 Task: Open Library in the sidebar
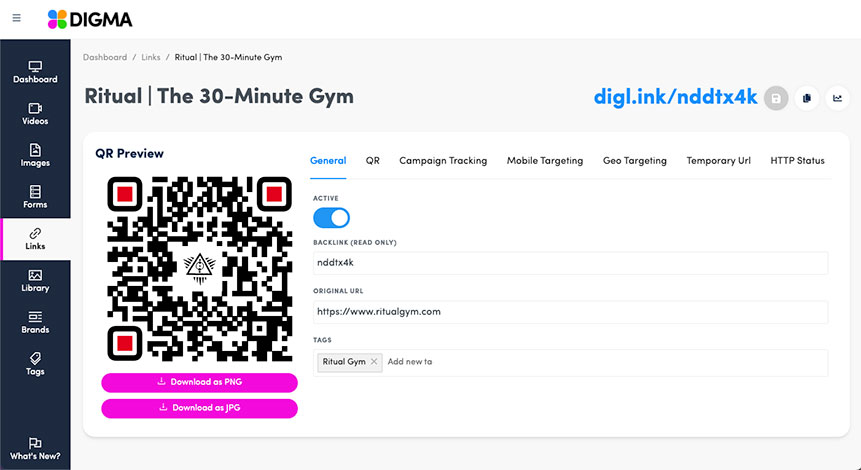click(35, 281)
